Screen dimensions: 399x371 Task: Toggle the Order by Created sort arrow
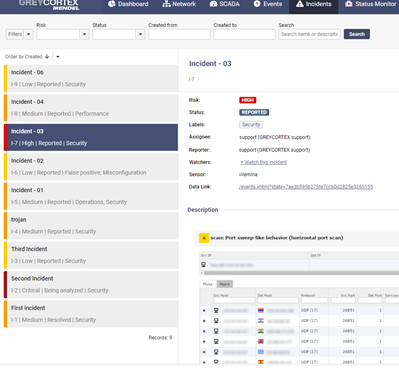coord(47,57)
